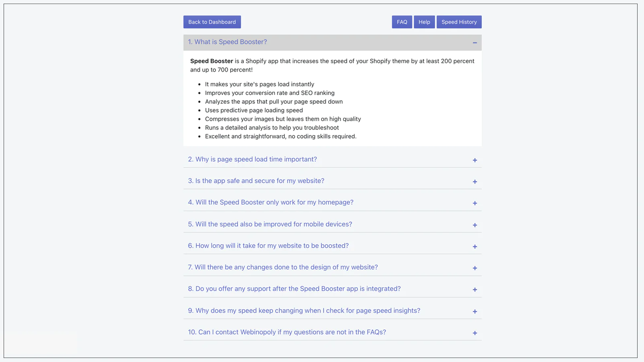Click plus icon beside speed changing question
Viewport: 644px width, 362px height.
pos(475,311)
